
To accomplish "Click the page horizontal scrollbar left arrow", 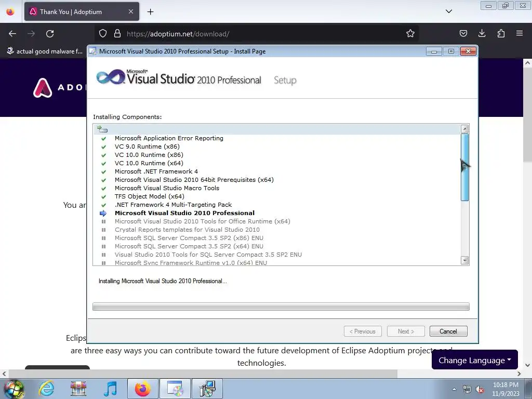I will point(4,374).
